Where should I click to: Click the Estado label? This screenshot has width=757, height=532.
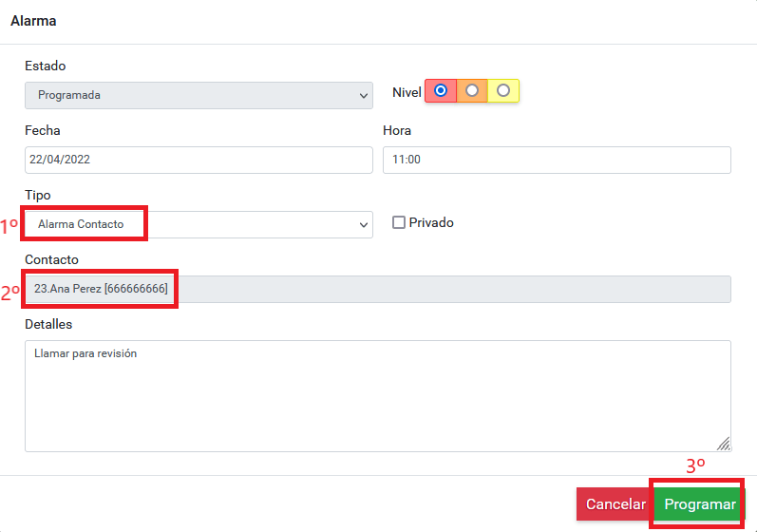tap(46, 66)
